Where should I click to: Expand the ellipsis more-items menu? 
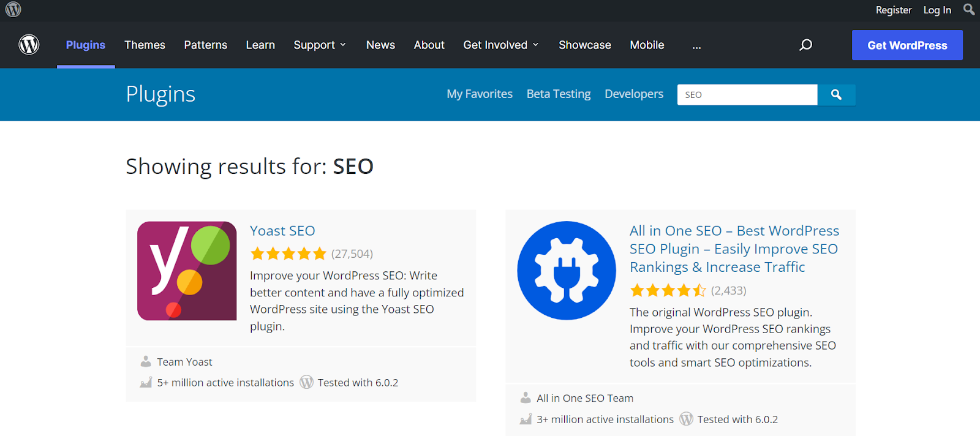[696, 45]
